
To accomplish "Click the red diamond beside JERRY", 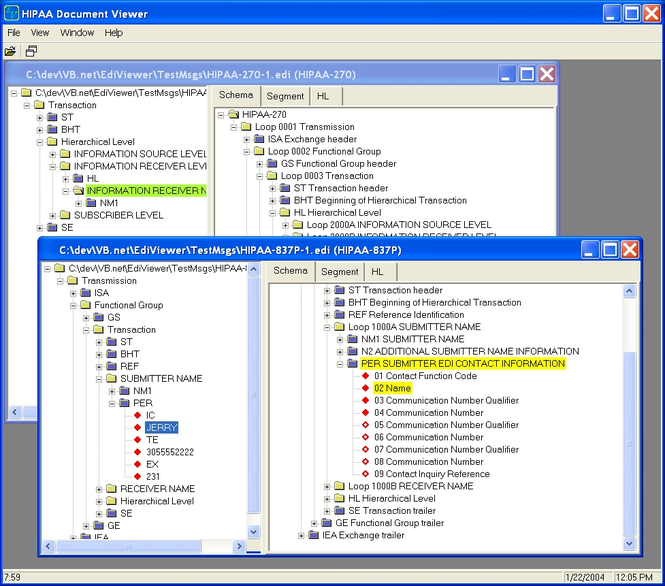I will click(137, 427).
